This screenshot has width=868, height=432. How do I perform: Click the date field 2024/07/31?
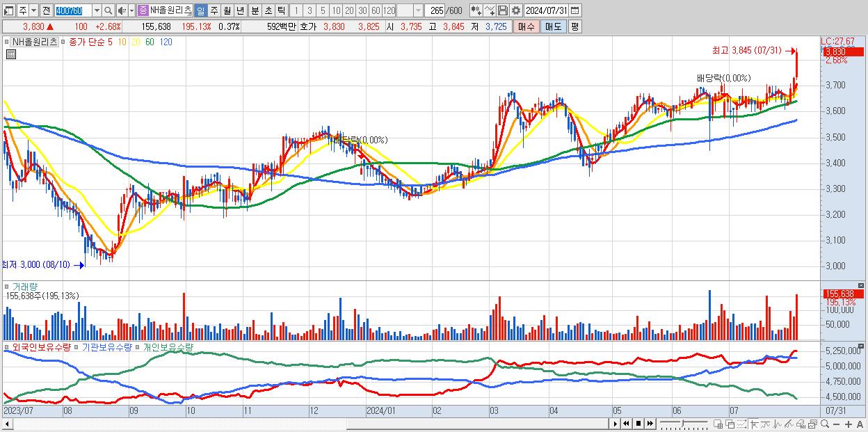pyautogui.click(x=547, y=10)
